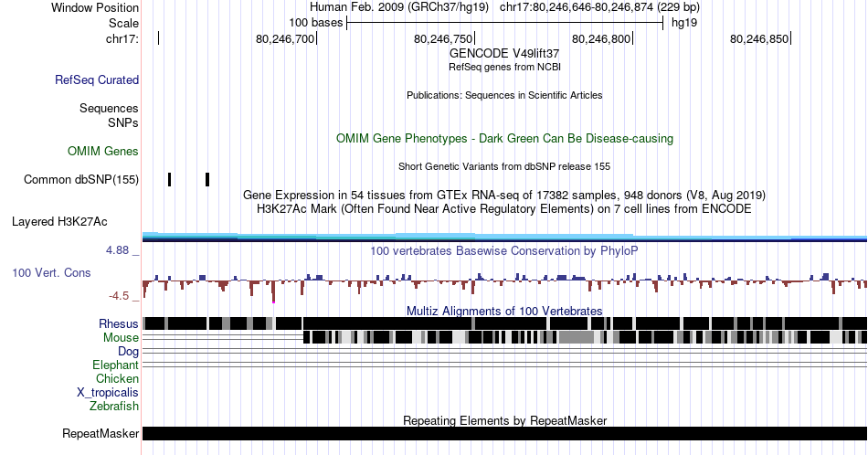The image size is (868, 455).
Task: Click the -4.5 PhyloP lower scale value
Action: coord(119,296)
